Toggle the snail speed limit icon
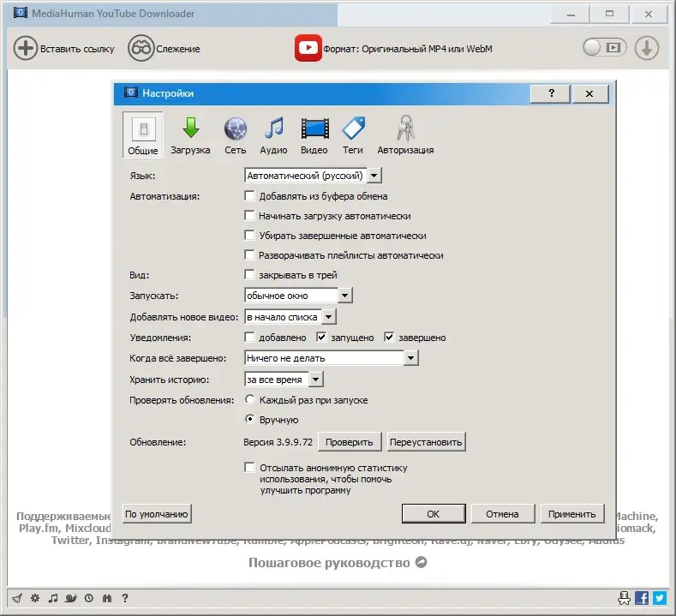This screenshot has height=616, width=676. [x=71, y=598]
